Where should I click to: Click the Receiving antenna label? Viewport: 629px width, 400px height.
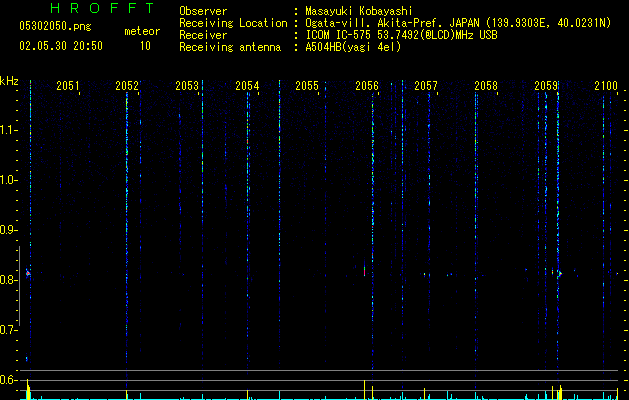point(230,47)
